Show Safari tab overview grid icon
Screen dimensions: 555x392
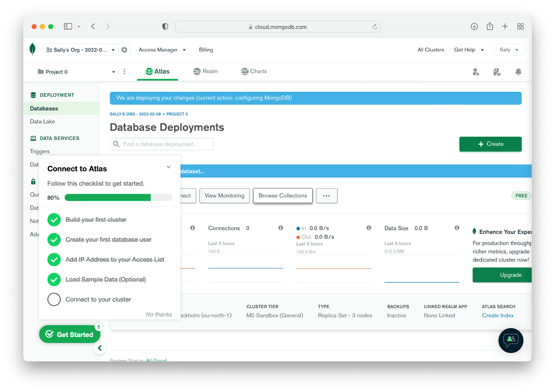[x=520, y=26]
